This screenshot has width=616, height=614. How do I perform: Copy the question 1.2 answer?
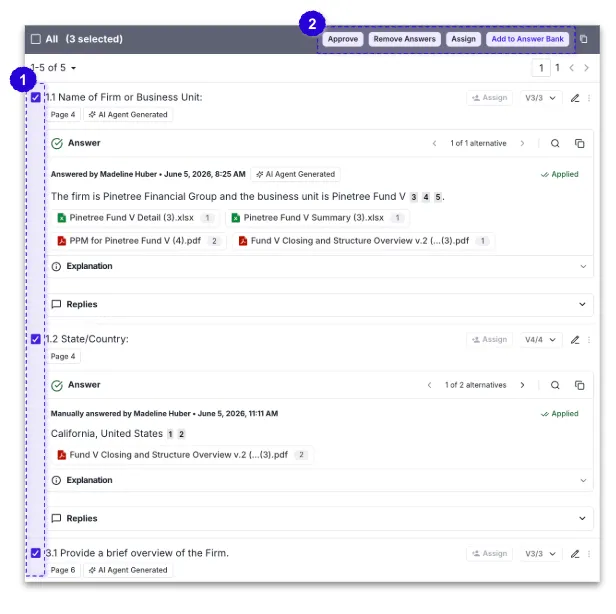click(x=579, y=385)
